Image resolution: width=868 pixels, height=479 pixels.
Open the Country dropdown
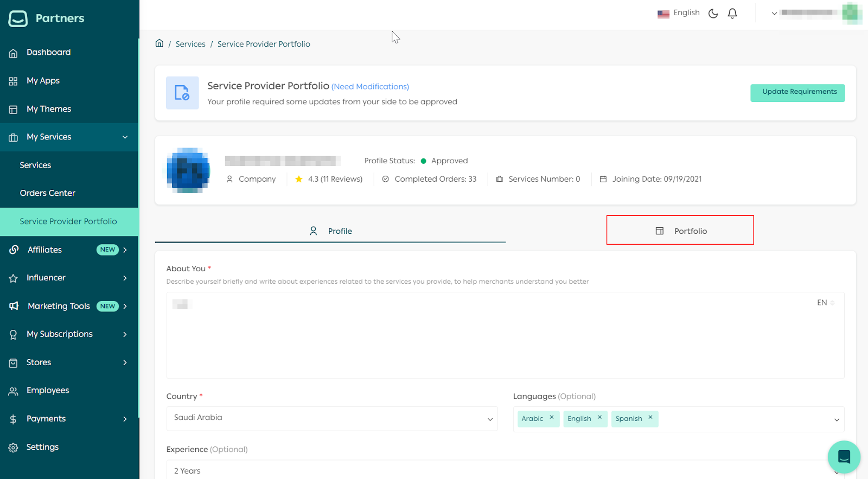(x=331, y=419)
